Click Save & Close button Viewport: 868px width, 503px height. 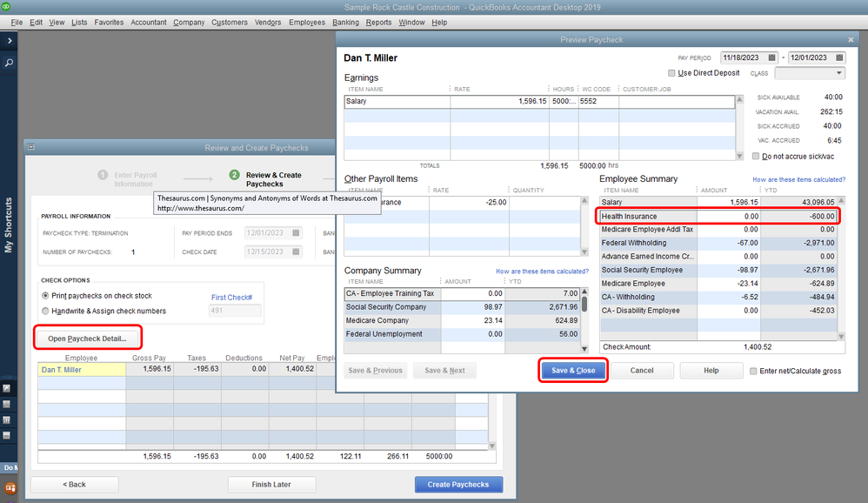tap(573, 371)
